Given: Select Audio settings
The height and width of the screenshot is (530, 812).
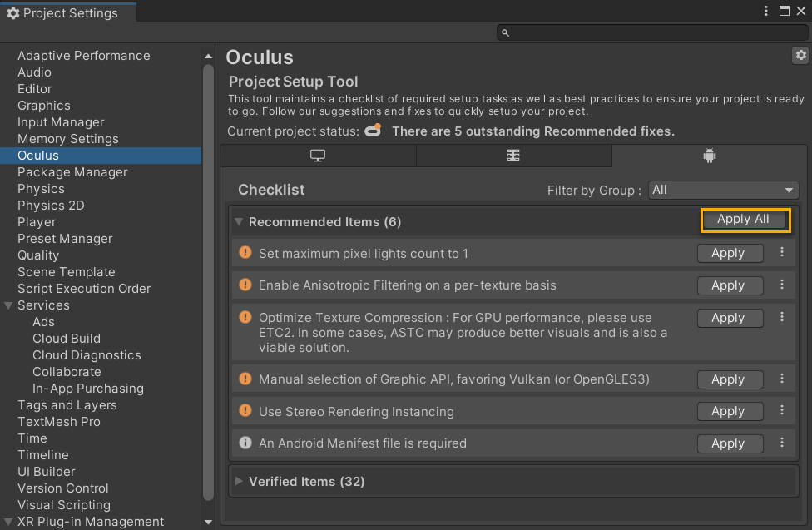Looking at the screenshot, I should click(34, 72).
